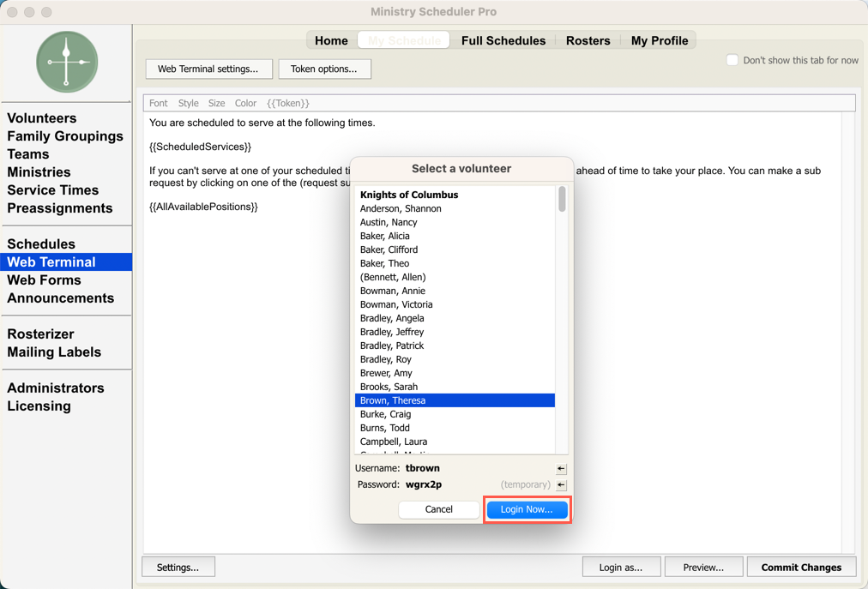Select volunteer Bowman, Annie
868x589 pixels.
click(x=455, y=291)
